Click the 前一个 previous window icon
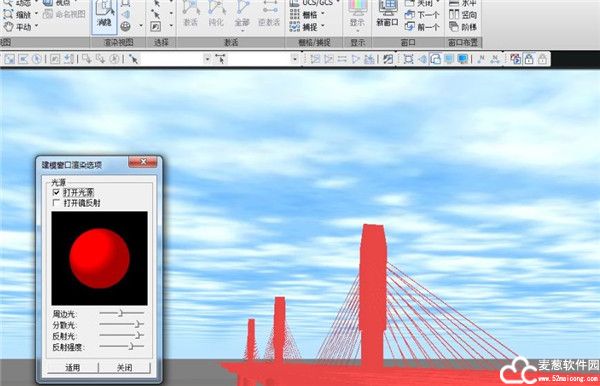 [x=410, y=27]
